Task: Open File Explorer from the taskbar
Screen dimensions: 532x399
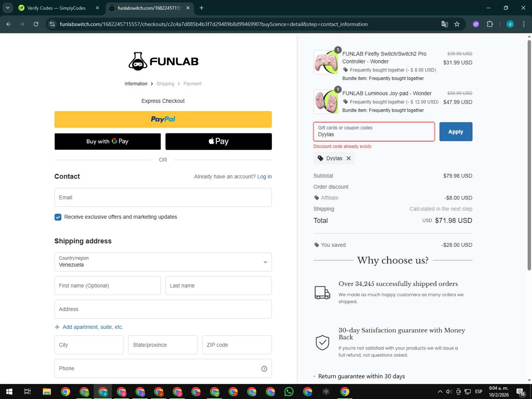Action: (47, 392)
